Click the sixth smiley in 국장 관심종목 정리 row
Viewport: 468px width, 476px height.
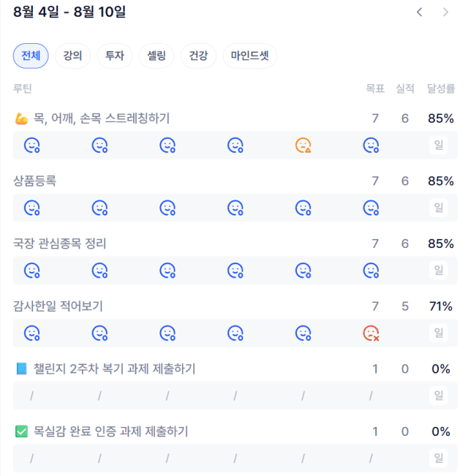click(371, 271)
